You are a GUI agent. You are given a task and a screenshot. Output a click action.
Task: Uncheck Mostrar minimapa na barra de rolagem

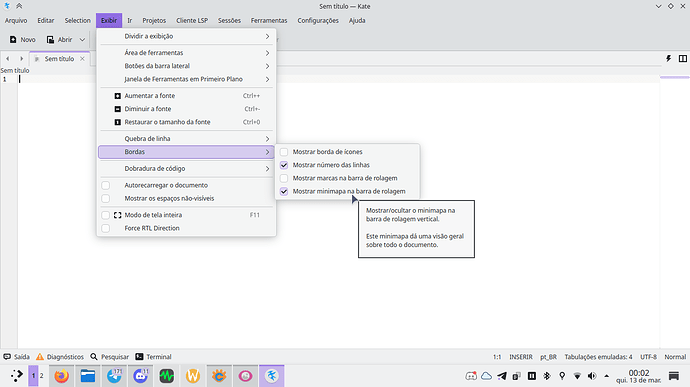(284, 192)
